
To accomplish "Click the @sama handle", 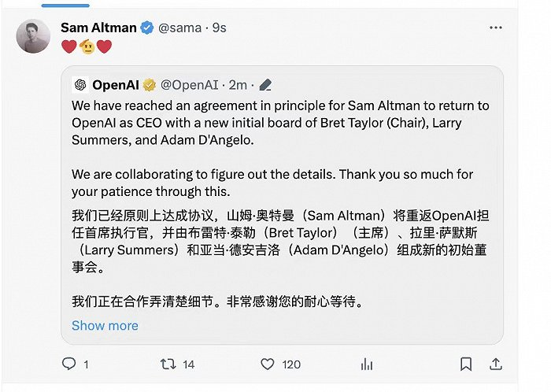I will click(x=179, y=28).
